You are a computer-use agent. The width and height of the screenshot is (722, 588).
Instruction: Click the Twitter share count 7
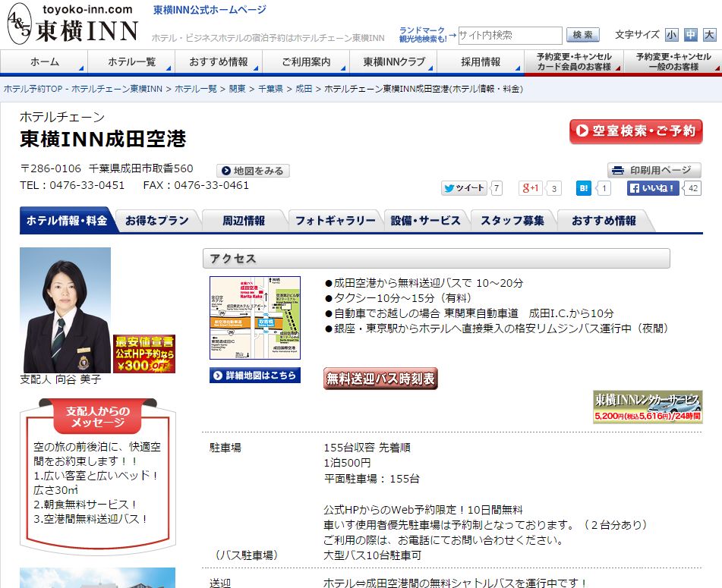pyautogui.click(x=497, y=188)
